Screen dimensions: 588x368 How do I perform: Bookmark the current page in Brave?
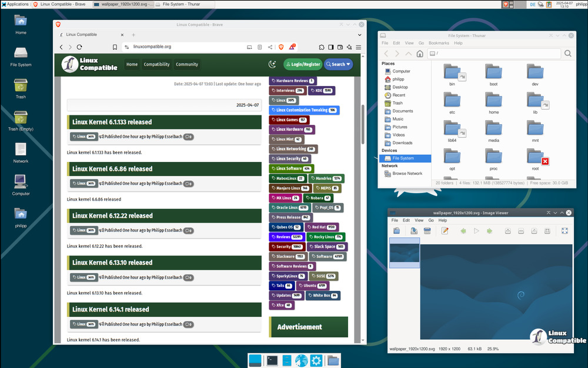pyautogui.click(x=115, y=47)
